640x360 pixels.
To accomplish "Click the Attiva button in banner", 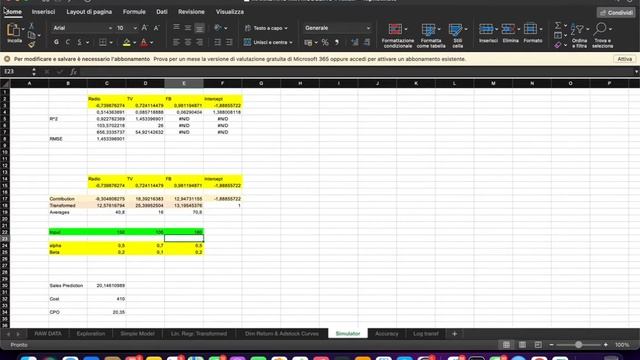I will click(624, 59).
